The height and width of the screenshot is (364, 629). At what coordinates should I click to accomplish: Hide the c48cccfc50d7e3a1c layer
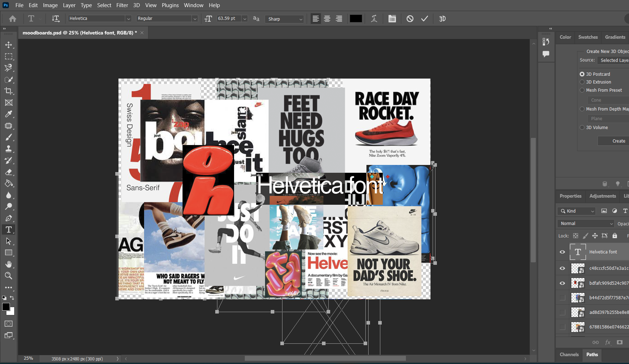coord(562,268)
